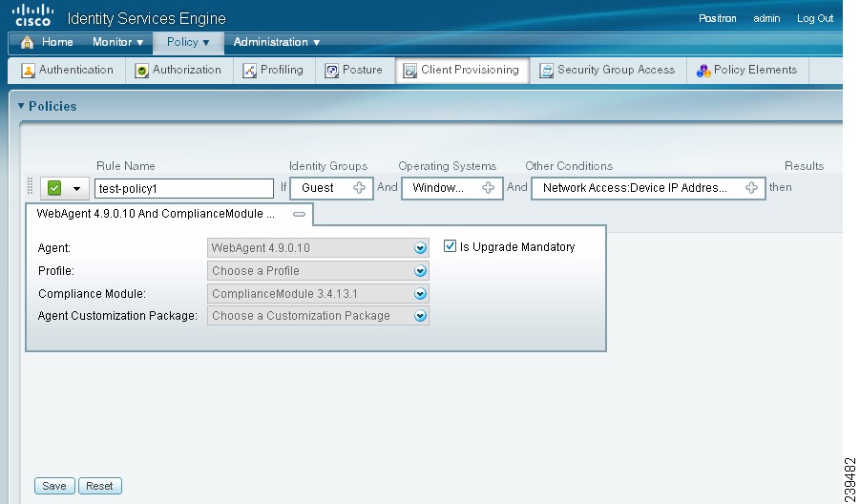Click the Cisco logo
Image resolution: width=860 pixels, height=504 pixels.
tap(33, 15)
